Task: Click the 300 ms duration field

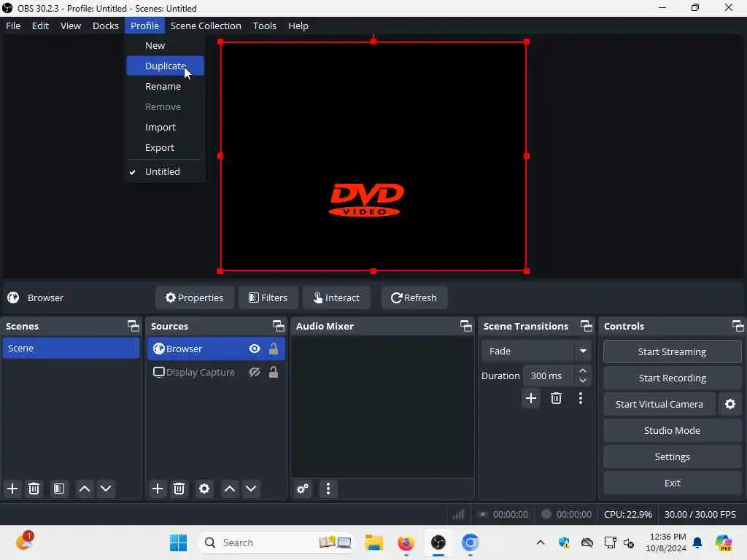Action: click(549, 376)
